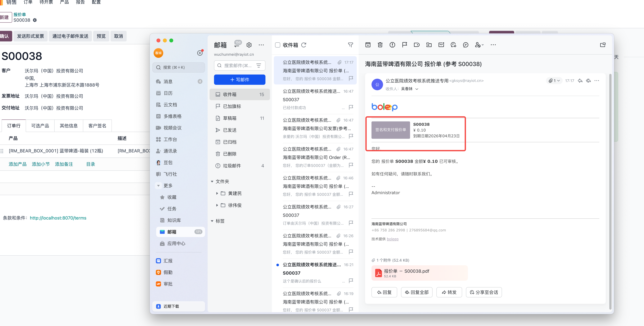644x326 pixels.
Task: Open 日历 calendar in sidebar
Action: click(x=179, y=93)
